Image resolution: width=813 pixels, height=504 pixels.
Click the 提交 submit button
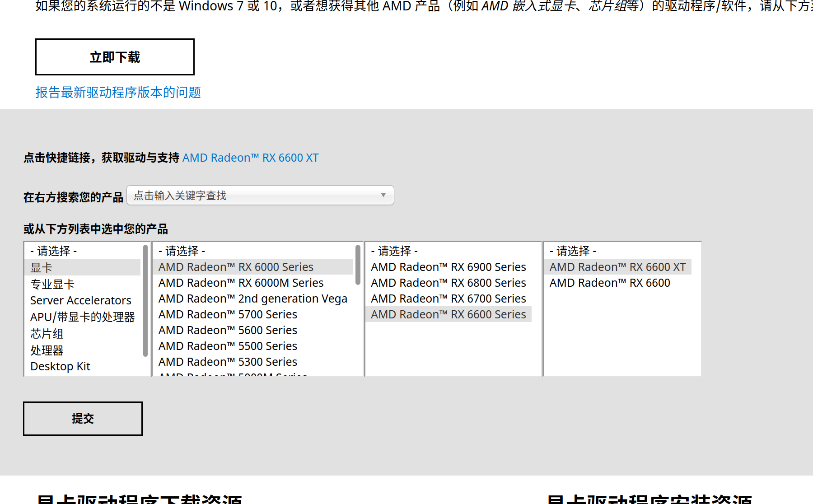pyautogui.click(x=82, y=418)
